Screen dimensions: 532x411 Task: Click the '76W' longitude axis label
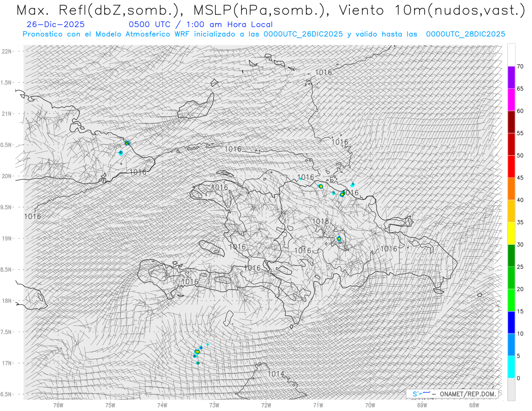click(58, 405)
